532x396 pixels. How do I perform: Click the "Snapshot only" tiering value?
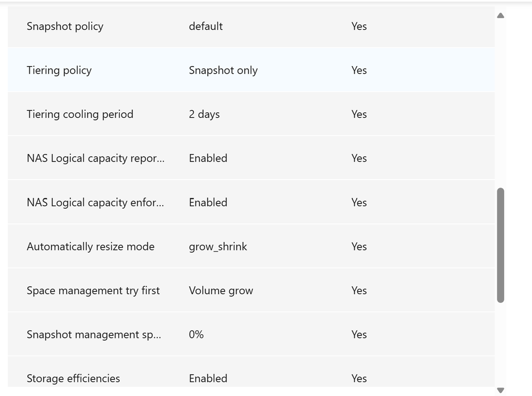pyautogui.click(x=223, y=70)
